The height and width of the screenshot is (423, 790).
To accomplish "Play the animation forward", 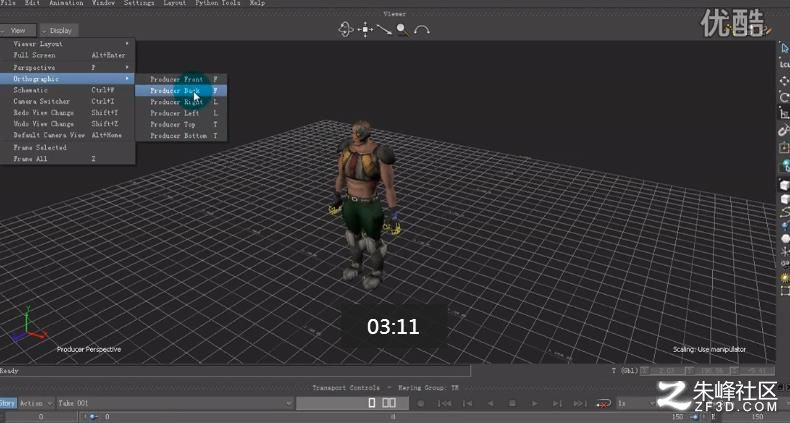I will pos(535,403).
